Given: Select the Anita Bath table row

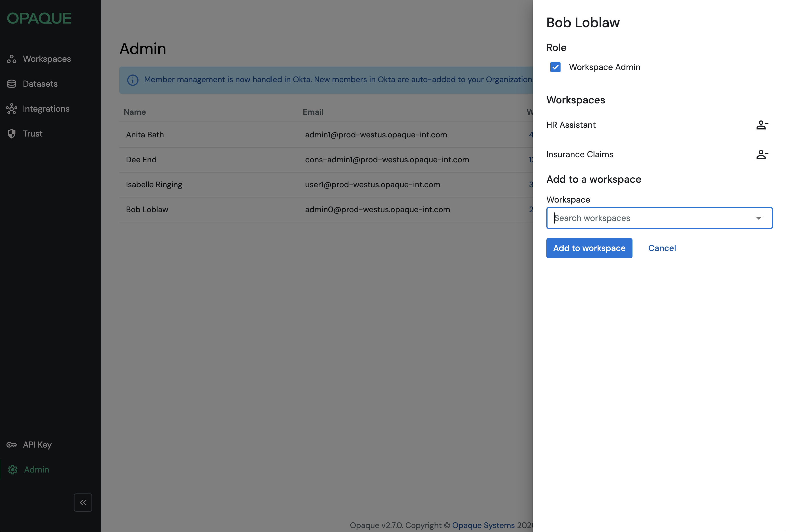Looking at the screenshot, I should tap(325, 135).
